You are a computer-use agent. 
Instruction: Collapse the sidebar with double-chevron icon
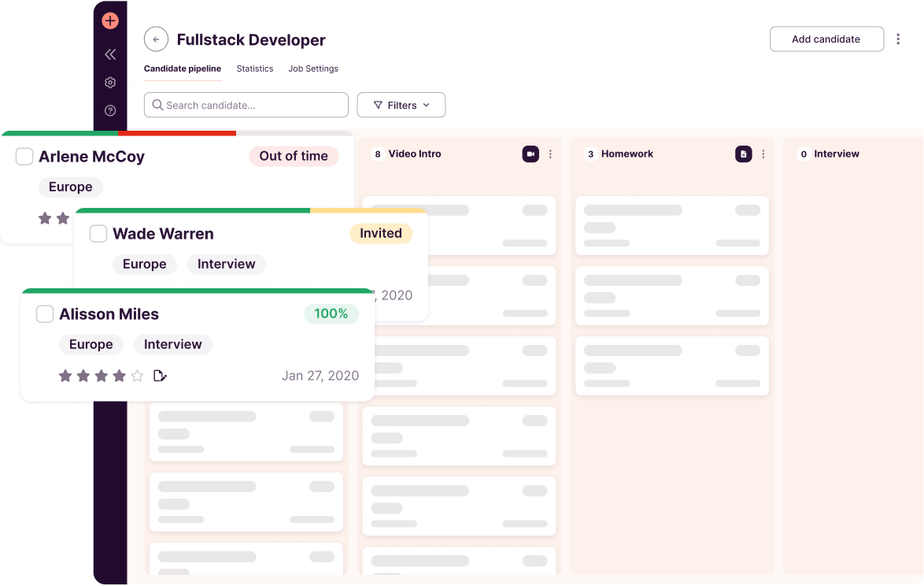pyautogui.click(x=110, y=54)
